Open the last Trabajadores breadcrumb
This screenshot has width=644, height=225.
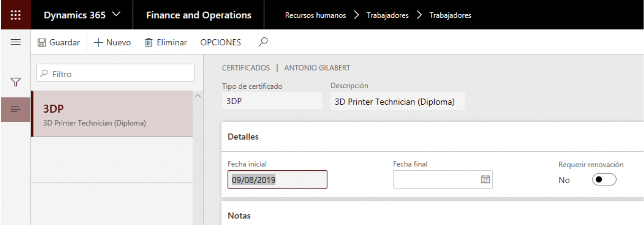(x=450, y=15)
